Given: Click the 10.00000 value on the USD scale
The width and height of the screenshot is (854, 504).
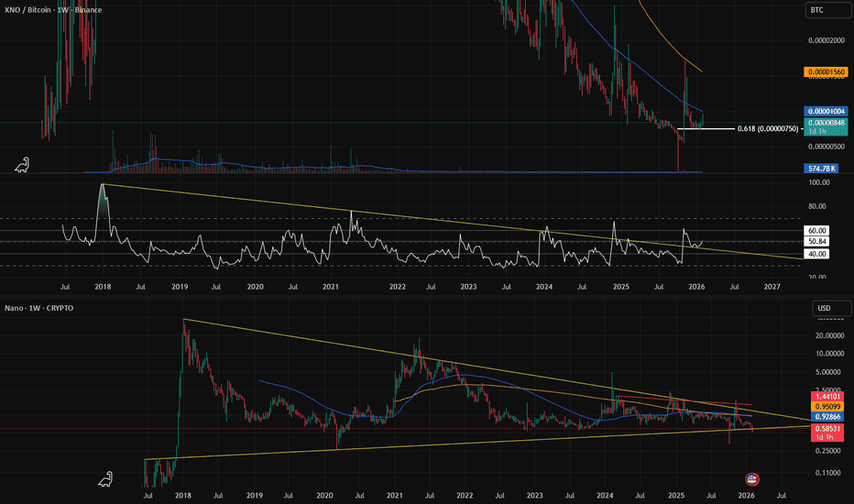Looking at the screenshot, I should tap(829, 354).
